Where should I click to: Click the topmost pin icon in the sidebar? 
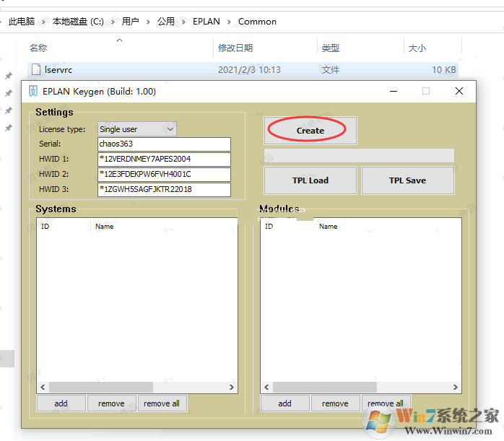tap(9, 76)
